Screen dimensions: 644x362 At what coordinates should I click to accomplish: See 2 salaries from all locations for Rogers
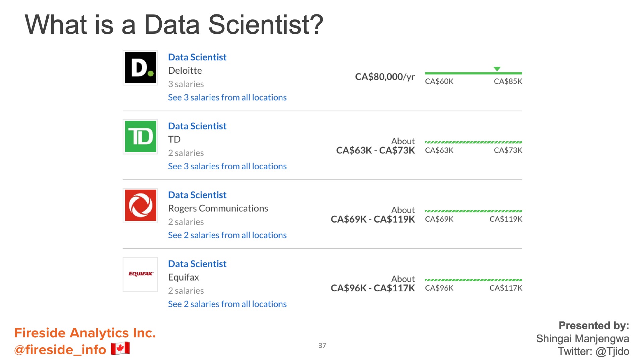(x=227, y=235)
